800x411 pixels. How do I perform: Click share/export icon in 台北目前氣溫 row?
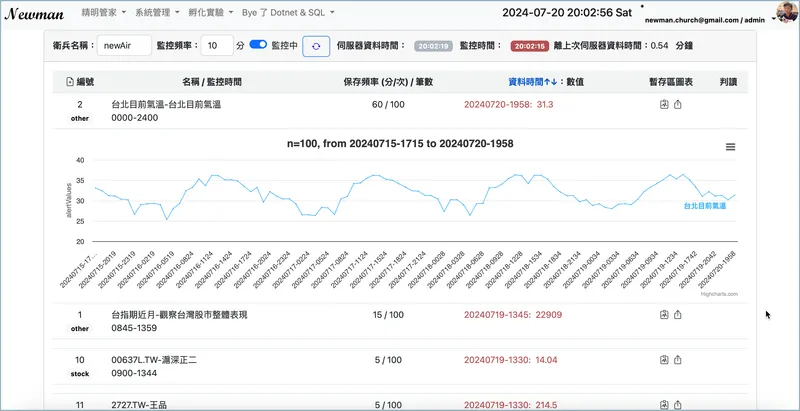click(678, 105)
